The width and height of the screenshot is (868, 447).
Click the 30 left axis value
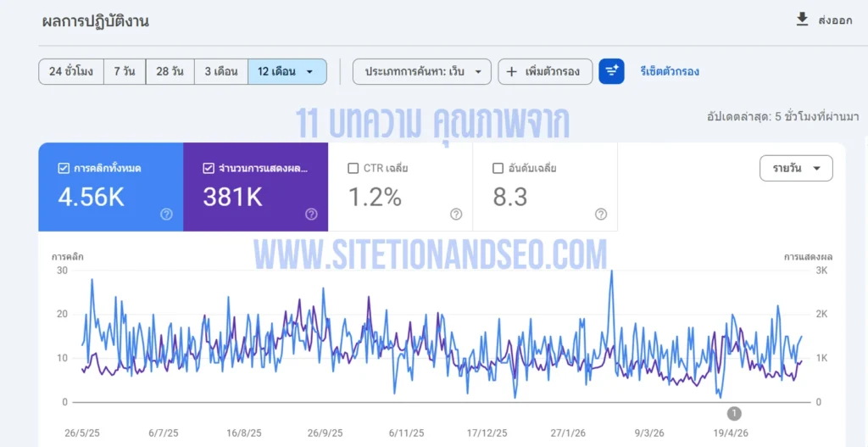click(x=62, y=271)
